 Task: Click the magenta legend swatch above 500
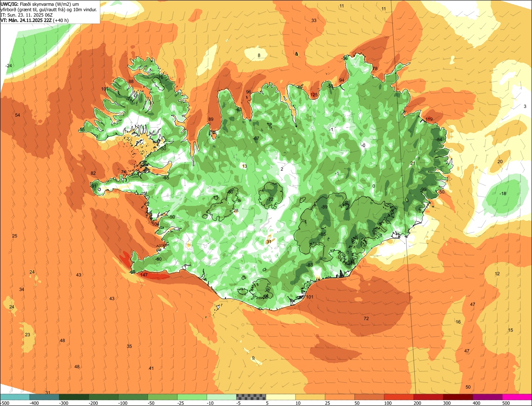tap(517, 397)
